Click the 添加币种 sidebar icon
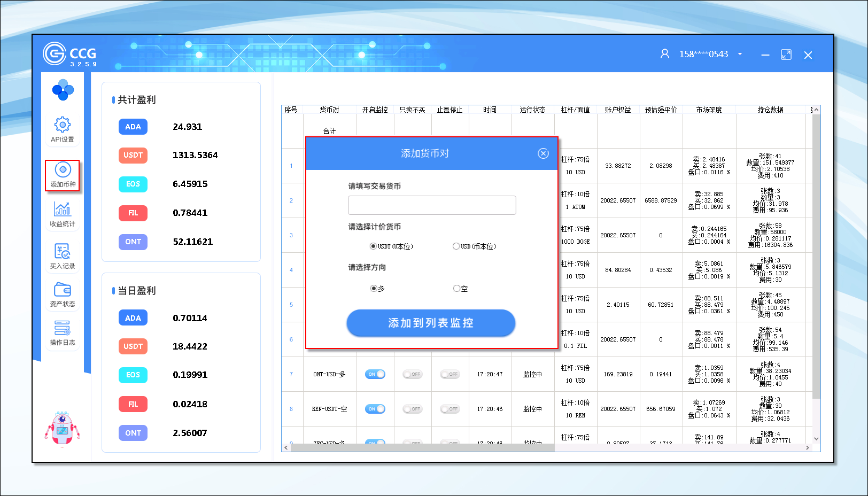 click(63, 170)
